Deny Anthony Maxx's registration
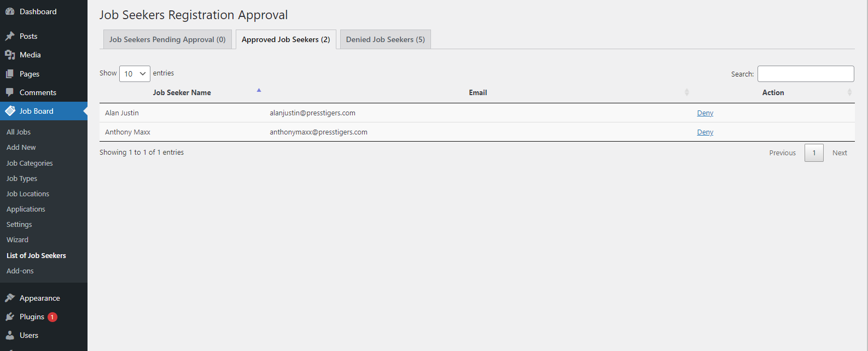Viewport: 868px width, 351px height. coord(705,132)
